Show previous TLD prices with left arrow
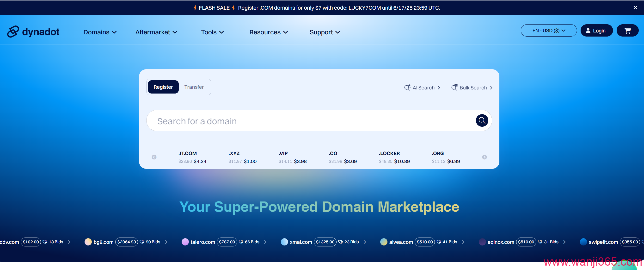 point(154,157)
